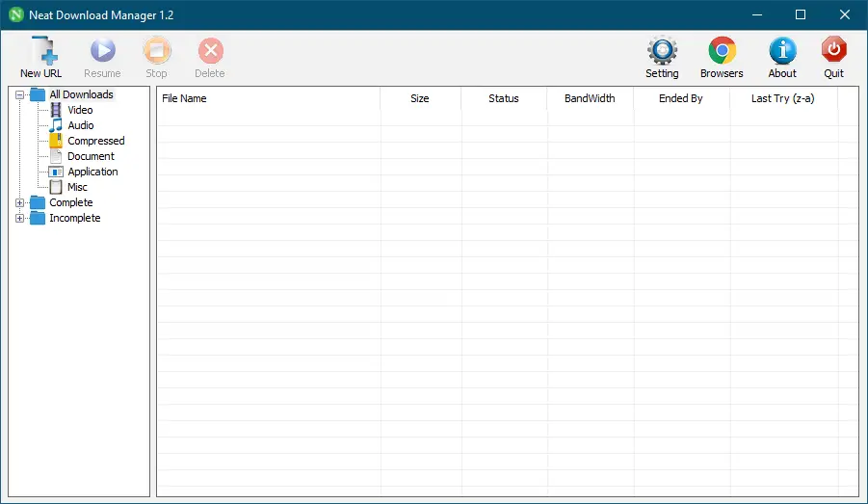
Task: Click the Complete folder icon
Action: (38, 202)
